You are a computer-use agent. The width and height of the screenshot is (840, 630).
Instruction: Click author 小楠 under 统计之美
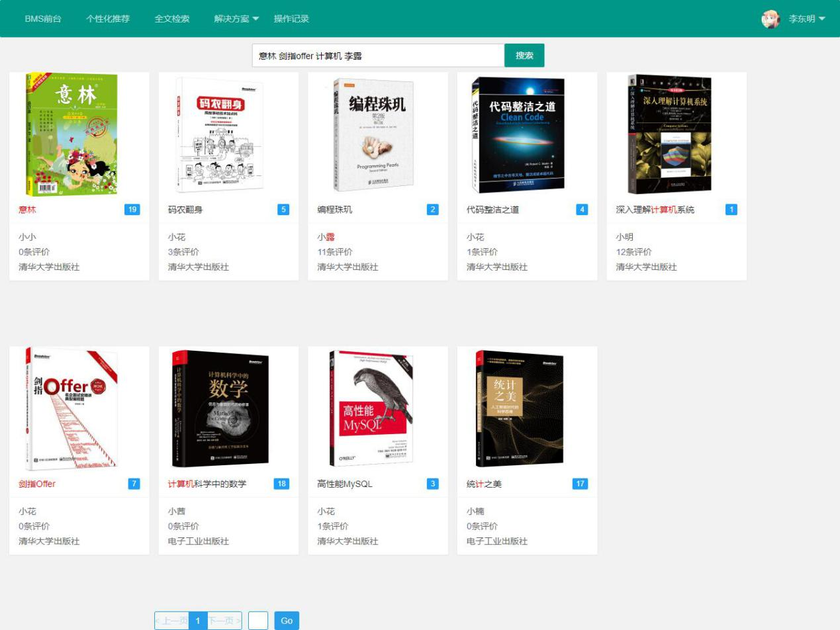(475, 512)
